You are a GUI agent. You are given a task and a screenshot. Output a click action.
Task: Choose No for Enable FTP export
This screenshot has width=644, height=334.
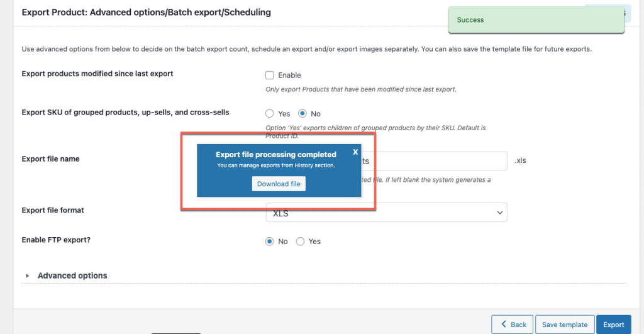click(269, 241)
